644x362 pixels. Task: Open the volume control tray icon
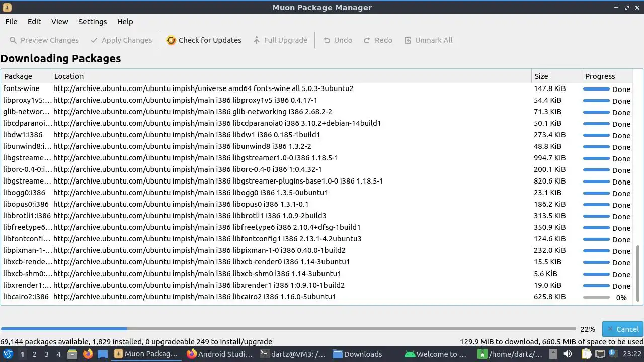click(x=568, y=354)
